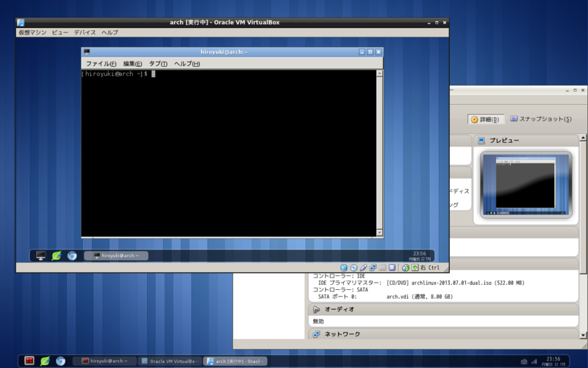Click shared folders icon in VM status bar
Image resolution: width=588 pixels, height=368 pixels.
coord(382,268)
